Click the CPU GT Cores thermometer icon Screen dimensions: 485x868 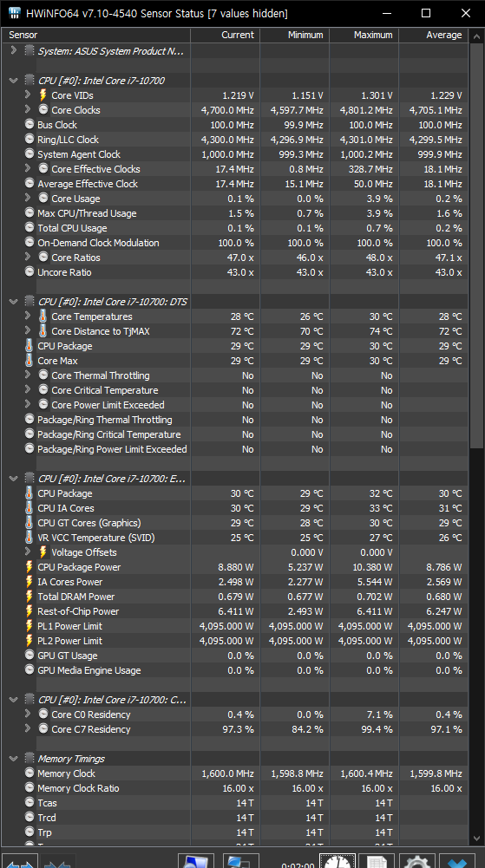pyautogui.click(x=29, y=523)
